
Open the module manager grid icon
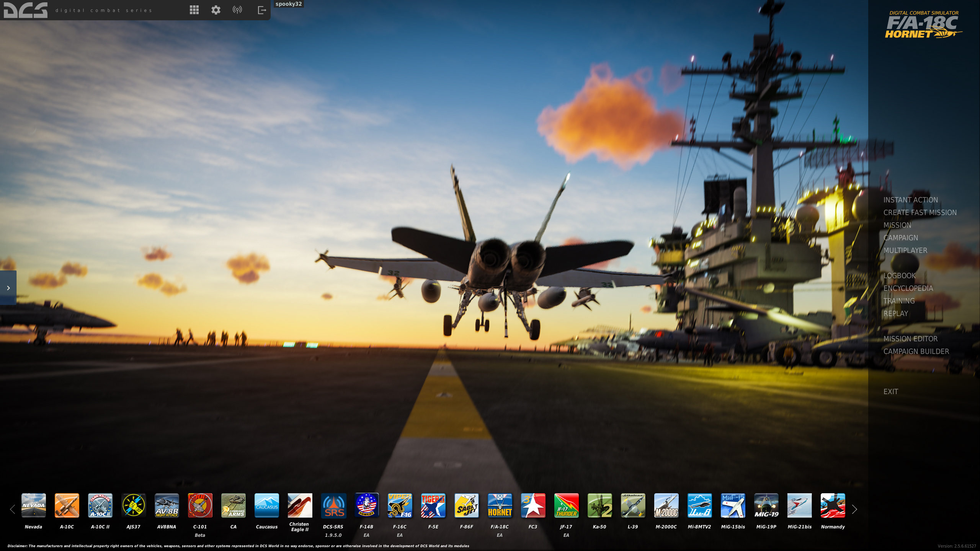(194, 10)
